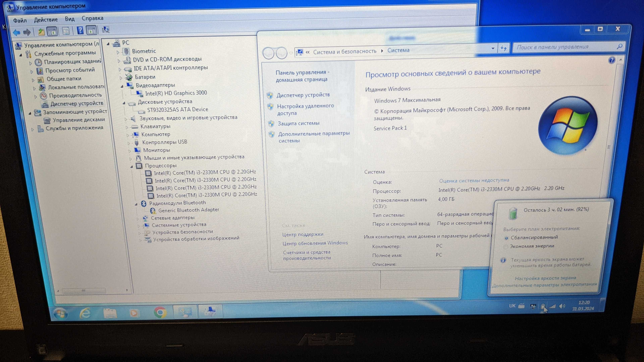Click Защита системы link
This screenshot has height=362, width=644.
pos(299,123)
